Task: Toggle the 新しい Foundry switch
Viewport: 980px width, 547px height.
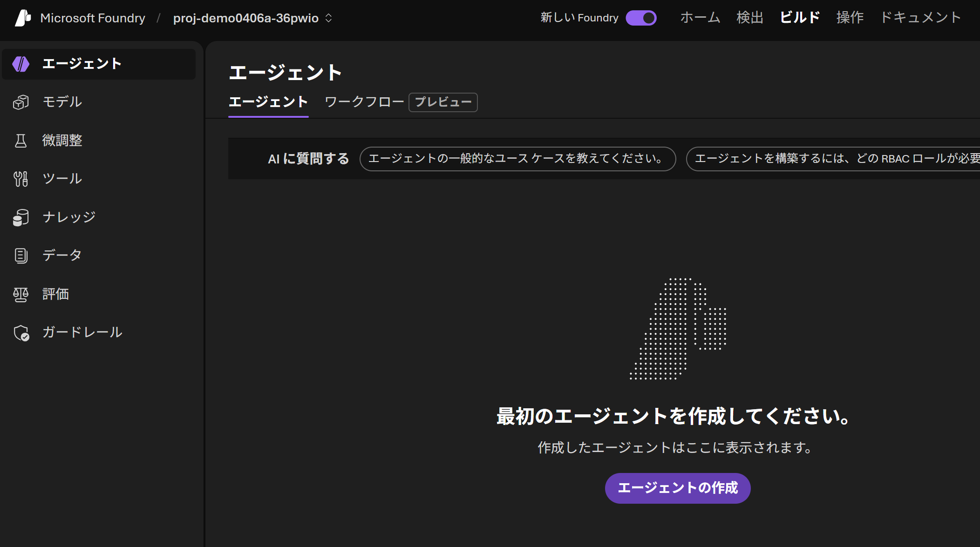Action: click(641, 18)
